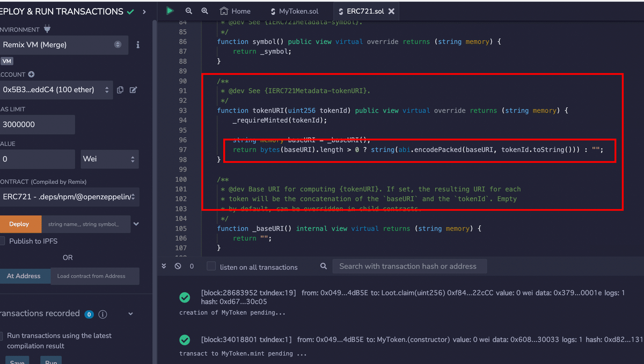Screen dimensions: 644x364
Task: Click the info icon next to Transactions recorded
Action: [x=103, y=314]
